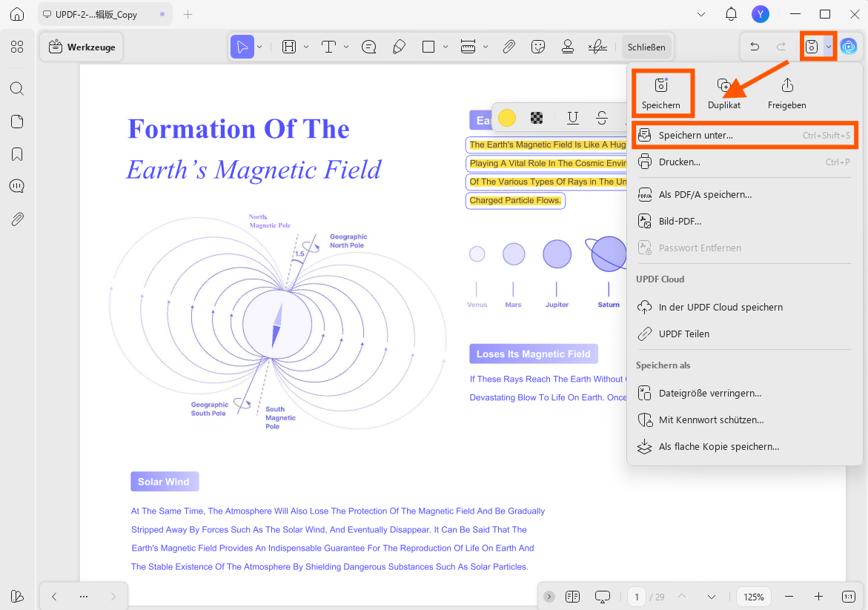Choose Speichern unter... menu entry
Viewport: 868px width, 610px height.
click(744, 135)
